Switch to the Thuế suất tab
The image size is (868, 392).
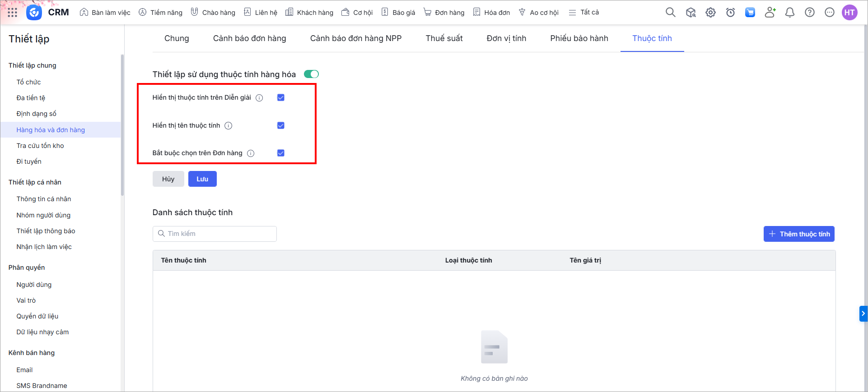[x=444, y=38]
